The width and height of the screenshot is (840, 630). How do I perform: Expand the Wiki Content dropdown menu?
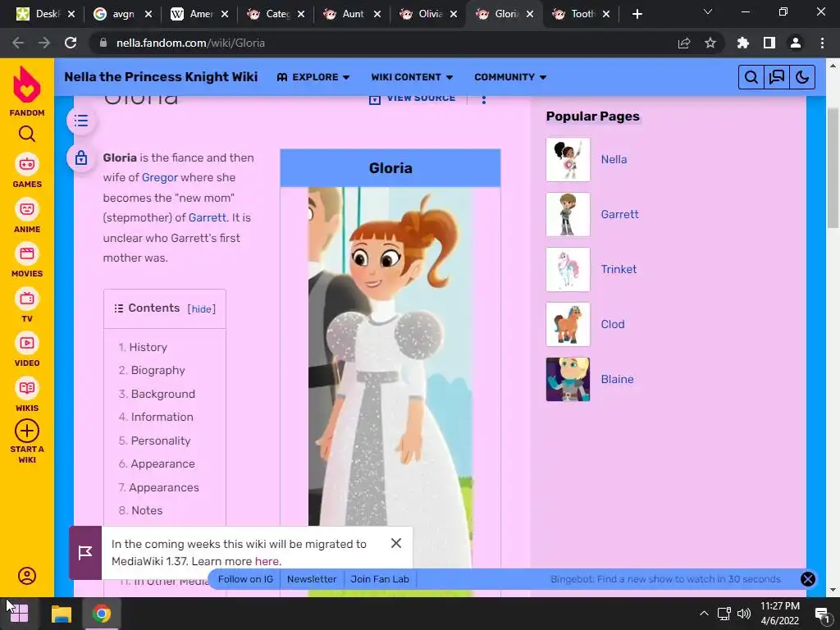pyautogui.click(x=412, y=77)
